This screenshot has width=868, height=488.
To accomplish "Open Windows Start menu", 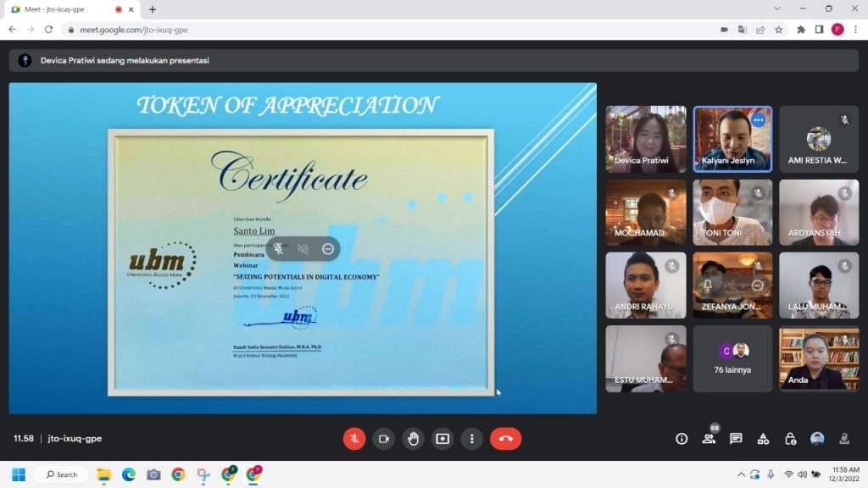I will (19, 474).
